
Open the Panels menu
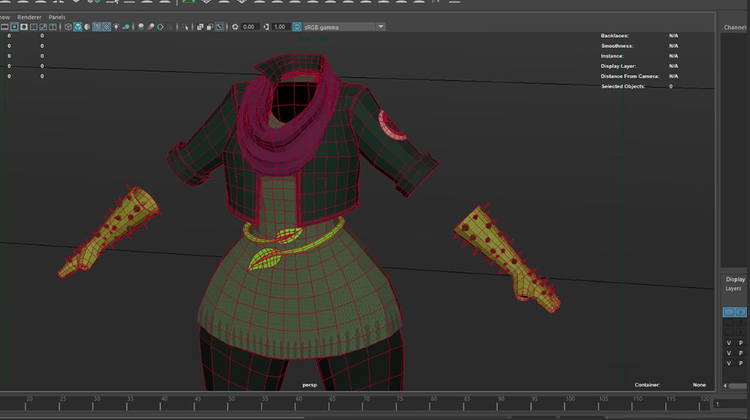point(57,17)
